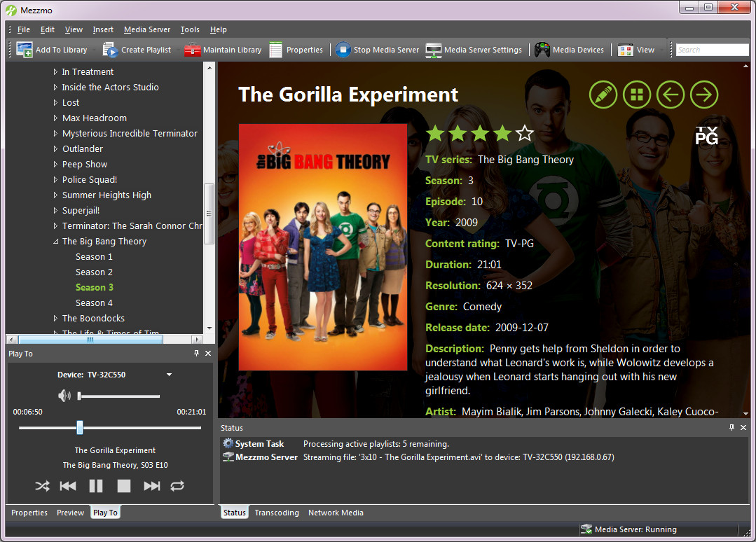The width and height of the screenshot is (756, 542).
Task: Select Summer Heights High series
Action: pyautogui.click(x=106, y=195)
